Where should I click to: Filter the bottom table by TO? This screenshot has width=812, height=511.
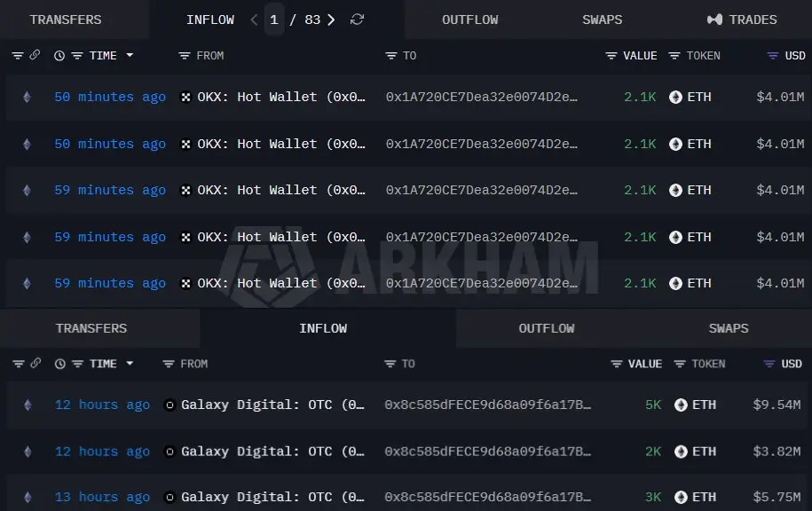(390, 364)
